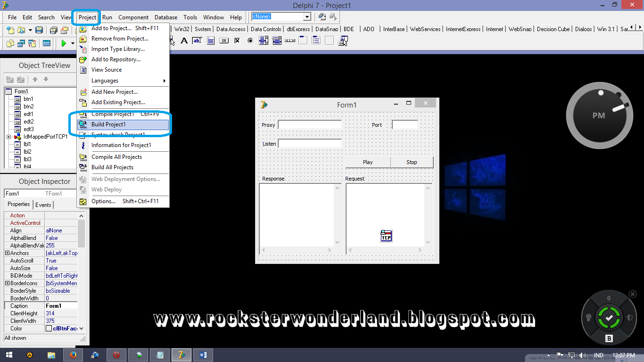Image resolution: width=644 pixels, height=362 pixels.
Task: Select lbl1 in Object TreeView
Action: tap(27, 144)
